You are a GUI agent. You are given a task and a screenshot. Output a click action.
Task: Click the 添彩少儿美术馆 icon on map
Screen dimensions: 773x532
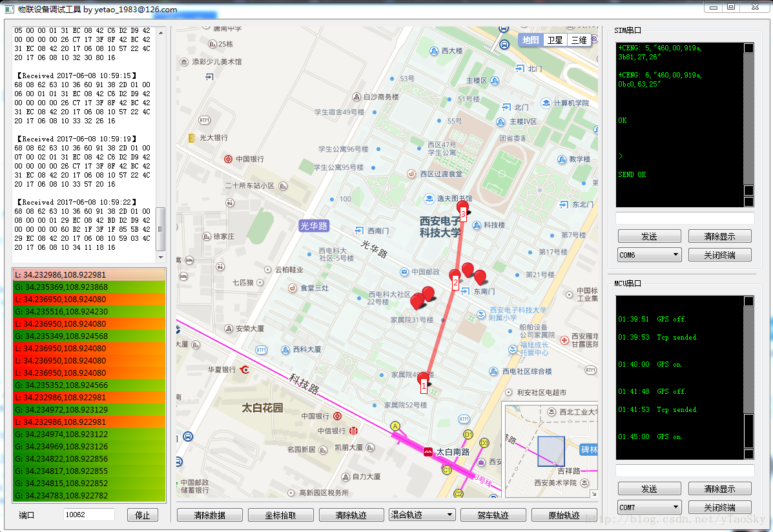click(184, 62)
